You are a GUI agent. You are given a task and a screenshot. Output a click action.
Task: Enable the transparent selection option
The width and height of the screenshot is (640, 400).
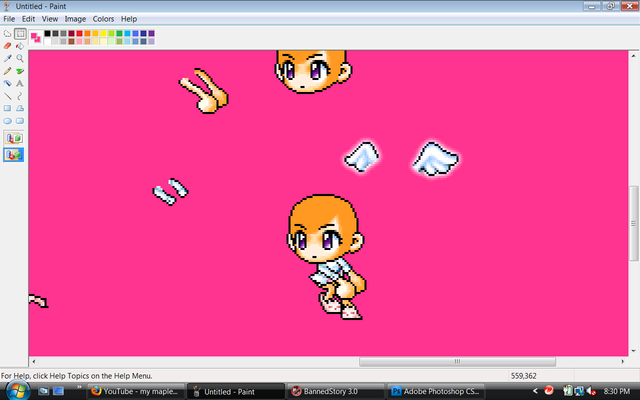coord(14,155)
